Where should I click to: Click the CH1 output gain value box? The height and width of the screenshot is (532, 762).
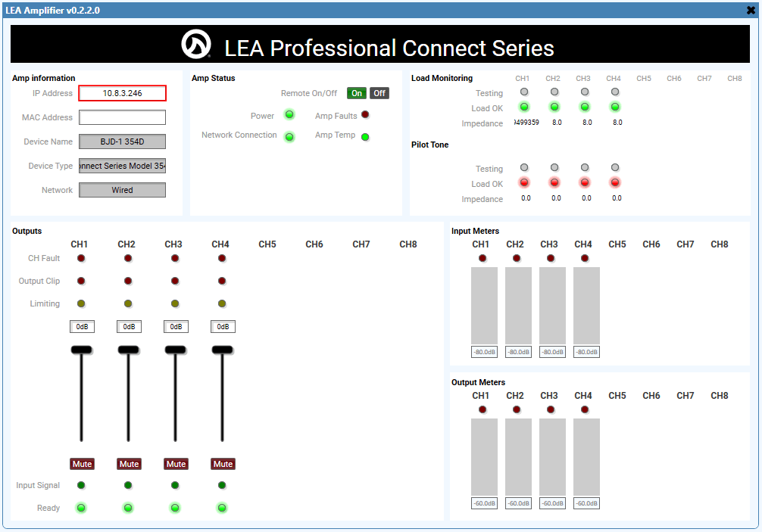[x=82, y=327]
